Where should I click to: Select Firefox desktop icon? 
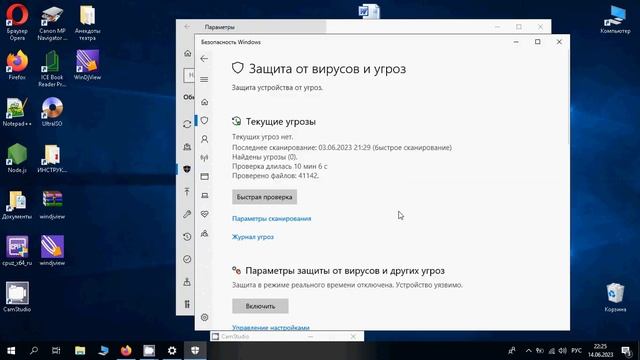(x=17, y=65)
